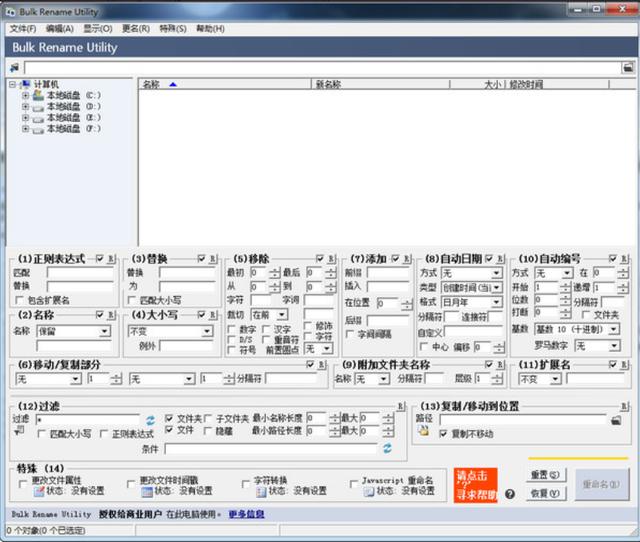Click the copy icon below 路径 in section 13

[x=424, y=431]
